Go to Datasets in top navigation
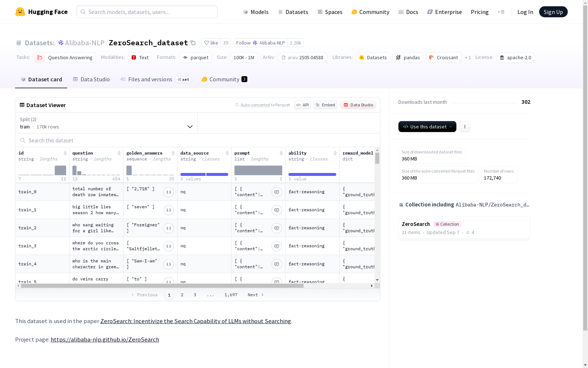Image resolution: width=588 pixels, height=368 pixels. [x=293, y=12]
